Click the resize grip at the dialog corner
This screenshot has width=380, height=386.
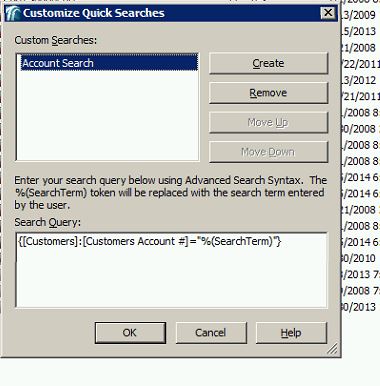[x=332, y=349]
